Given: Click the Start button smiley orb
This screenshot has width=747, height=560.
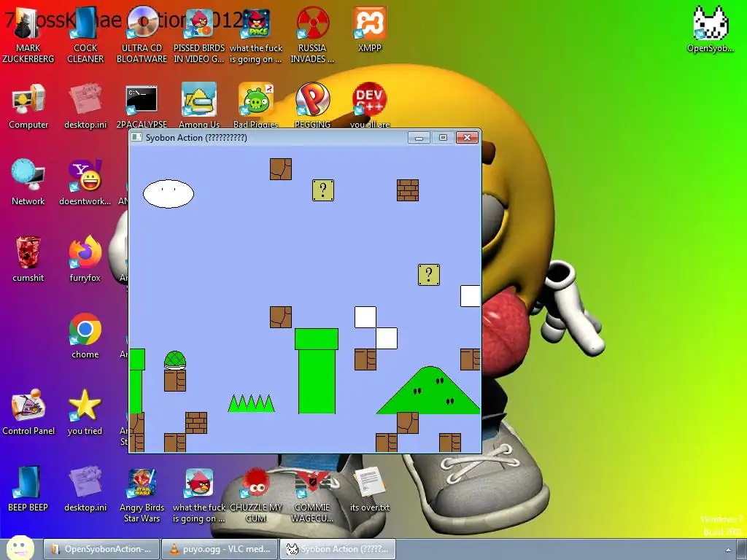Looking at the screenshot, I should click(20, 548).
